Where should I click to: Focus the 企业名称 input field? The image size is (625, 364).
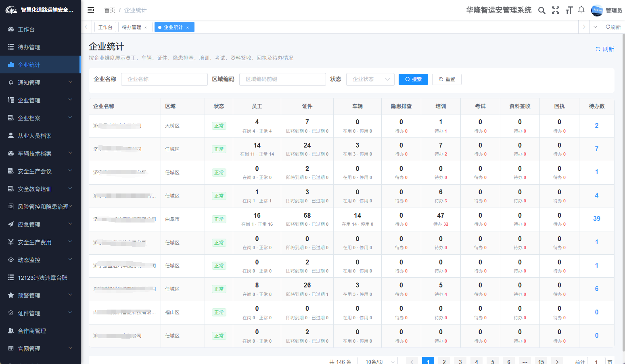(x=164, y=79)
